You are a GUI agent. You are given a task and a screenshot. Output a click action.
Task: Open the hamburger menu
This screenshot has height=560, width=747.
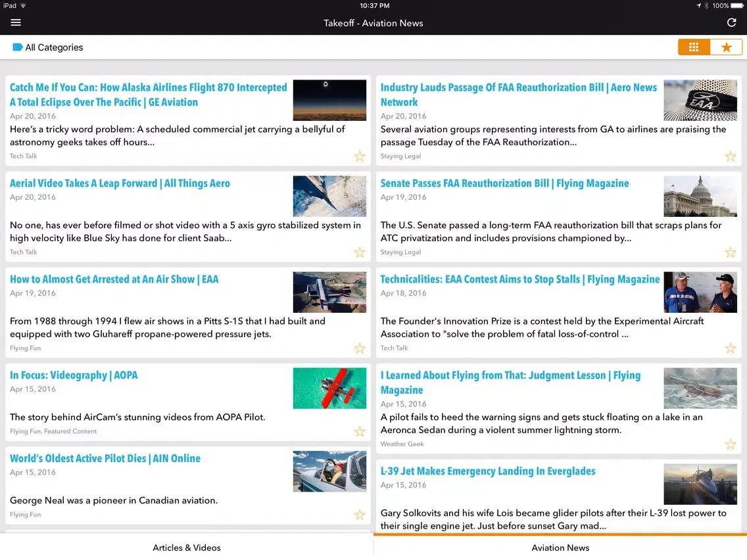pos(16,22)
